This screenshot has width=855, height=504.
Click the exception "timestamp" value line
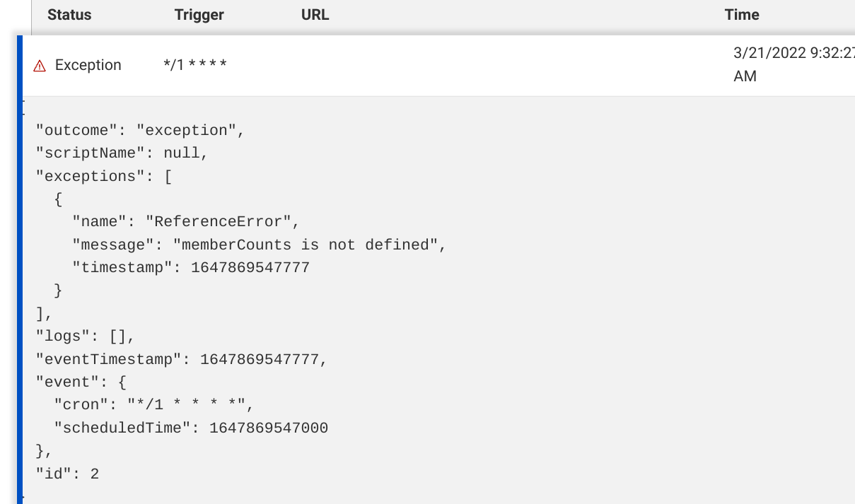click(250, 268)
